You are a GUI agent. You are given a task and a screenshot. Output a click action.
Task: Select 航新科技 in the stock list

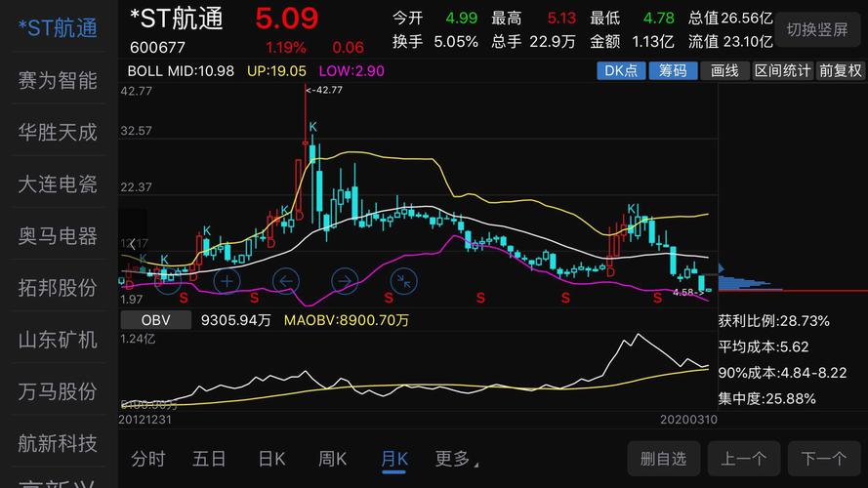58,443
